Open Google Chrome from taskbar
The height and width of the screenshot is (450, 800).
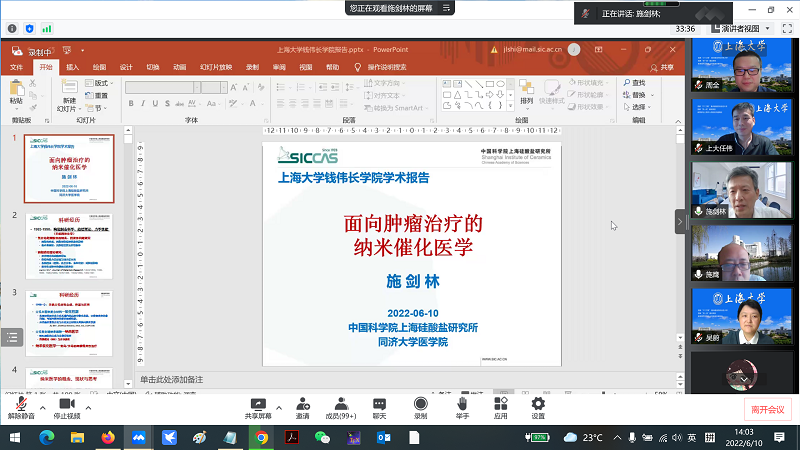pyautogui.click(x=261, y=438)
